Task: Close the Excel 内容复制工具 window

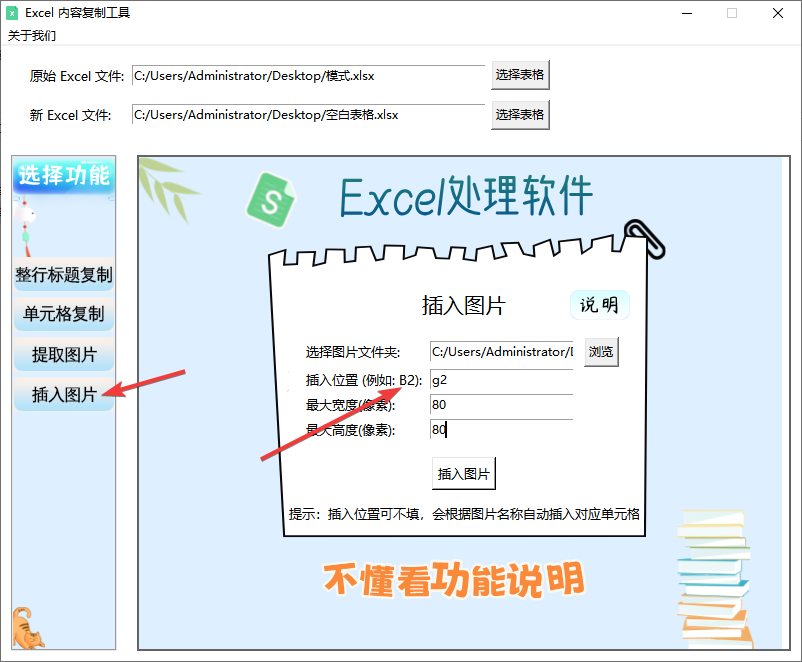Action: pos(777,13)
